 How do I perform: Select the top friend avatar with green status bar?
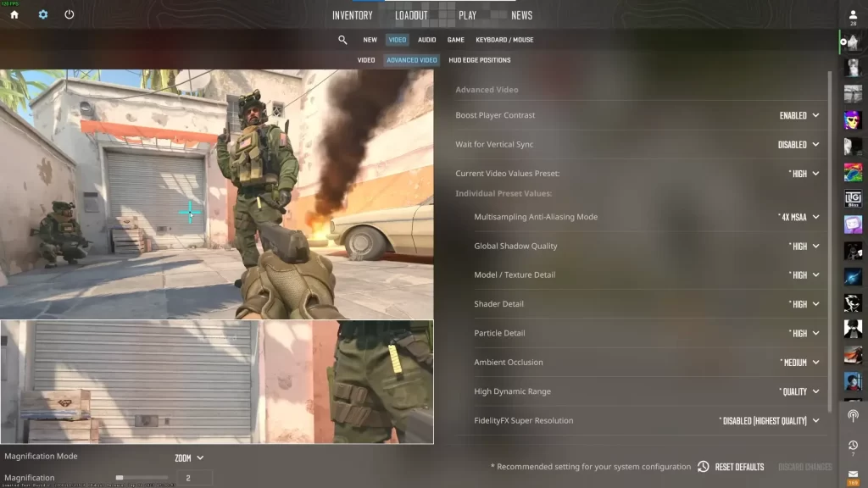click(x=853, y=42)
